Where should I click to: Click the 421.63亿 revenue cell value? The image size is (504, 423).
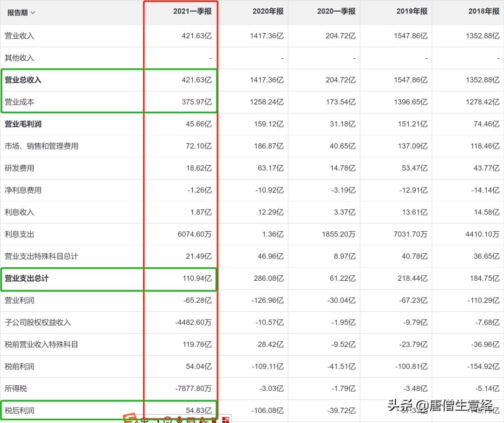click(x=198, y=36)
